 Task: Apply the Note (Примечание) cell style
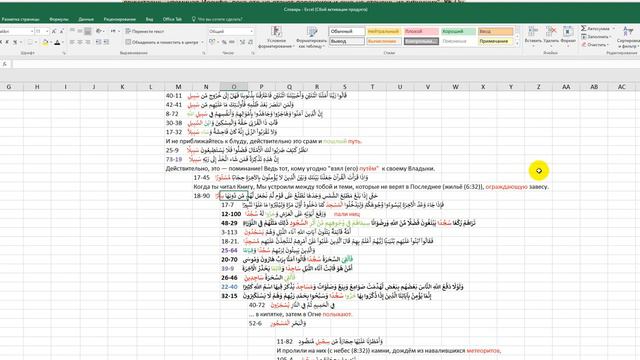tap(496, 41)
